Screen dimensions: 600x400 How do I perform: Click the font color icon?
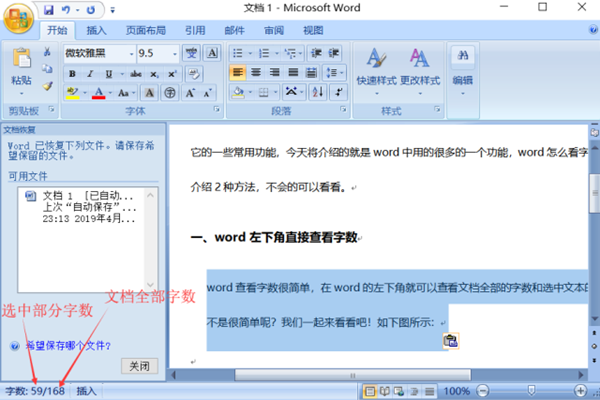click(99, 92)
